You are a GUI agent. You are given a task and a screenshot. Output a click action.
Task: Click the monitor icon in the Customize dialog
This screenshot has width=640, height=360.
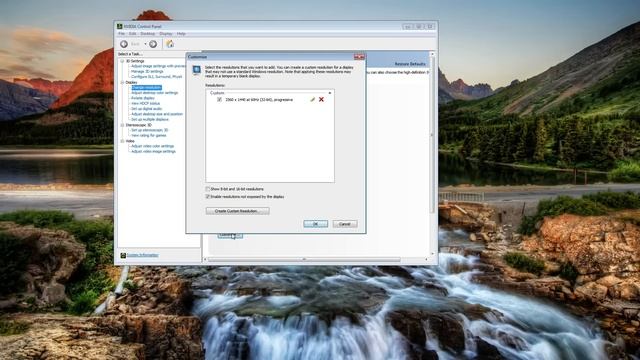tap(197, 70)
